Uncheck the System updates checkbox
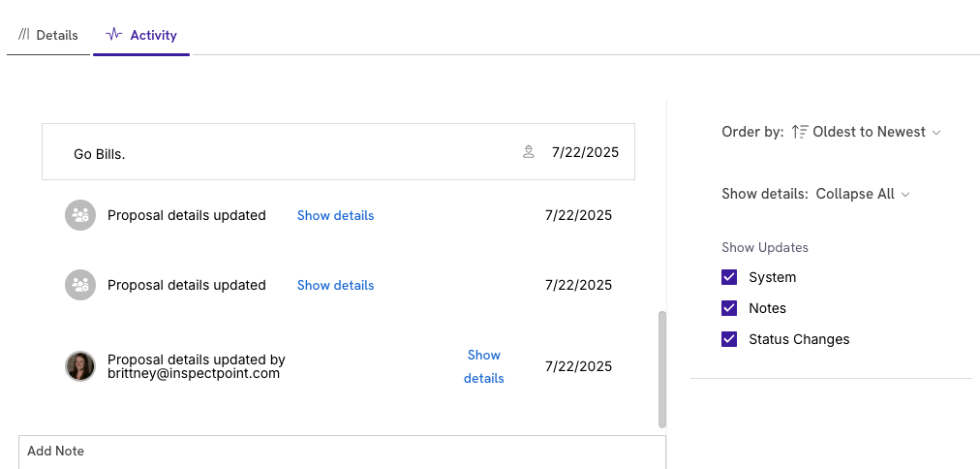This screenshot has width=980, height=469. coord(729,277)
